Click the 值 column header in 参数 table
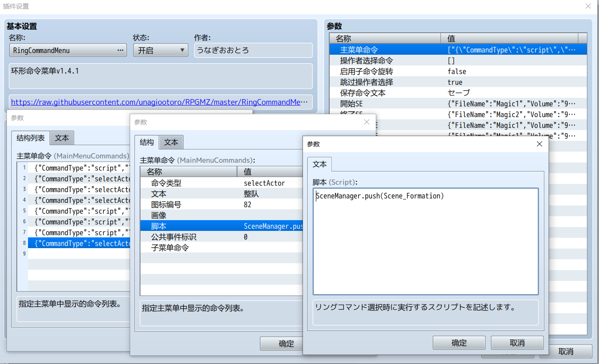Screen dimensions: 599x364 tap(509, 39)
